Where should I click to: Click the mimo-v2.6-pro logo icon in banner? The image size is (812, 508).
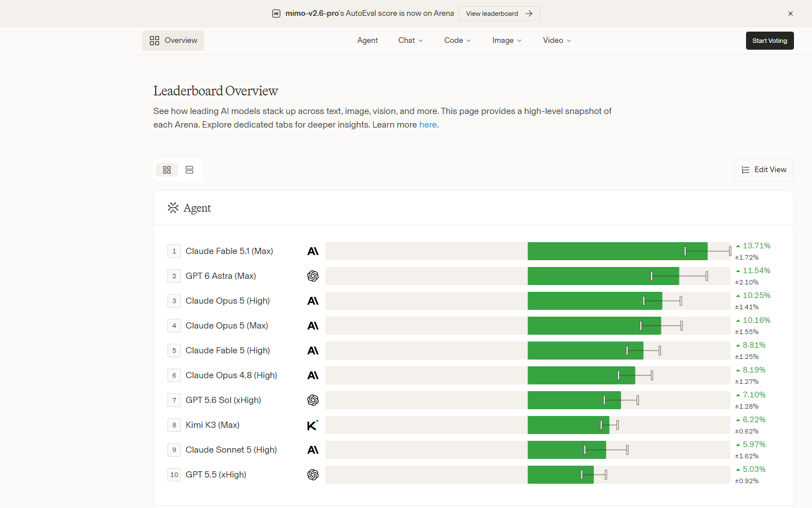tap(276, 14)
